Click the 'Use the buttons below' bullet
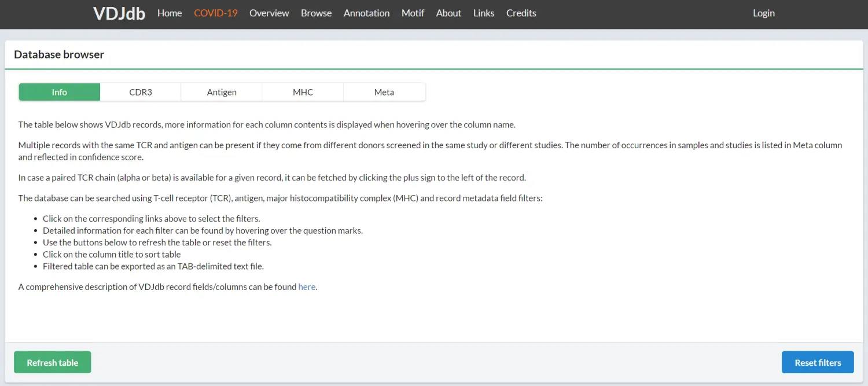Viewport: 868px width, 386px height. coord(157,242)
